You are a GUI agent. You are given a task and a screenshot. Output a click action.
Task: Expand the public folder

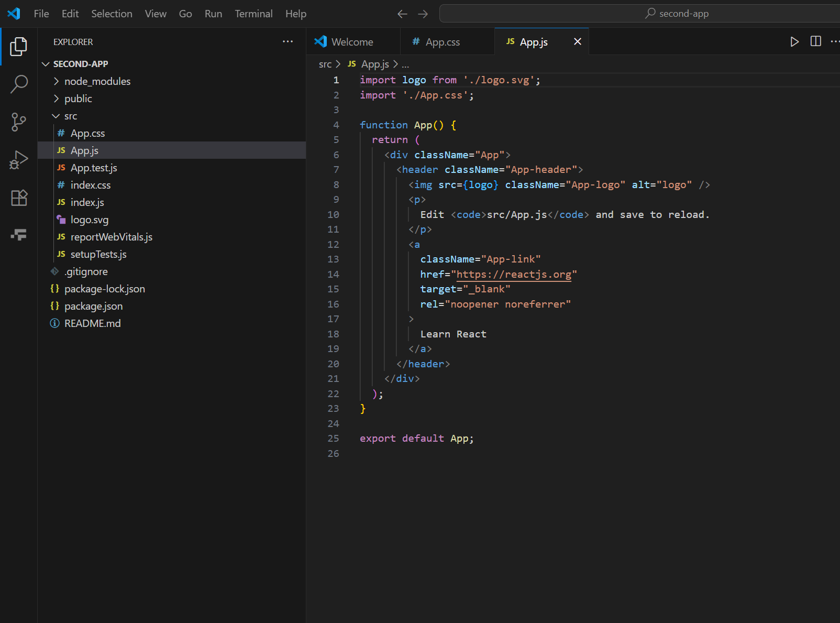point(56,99)
